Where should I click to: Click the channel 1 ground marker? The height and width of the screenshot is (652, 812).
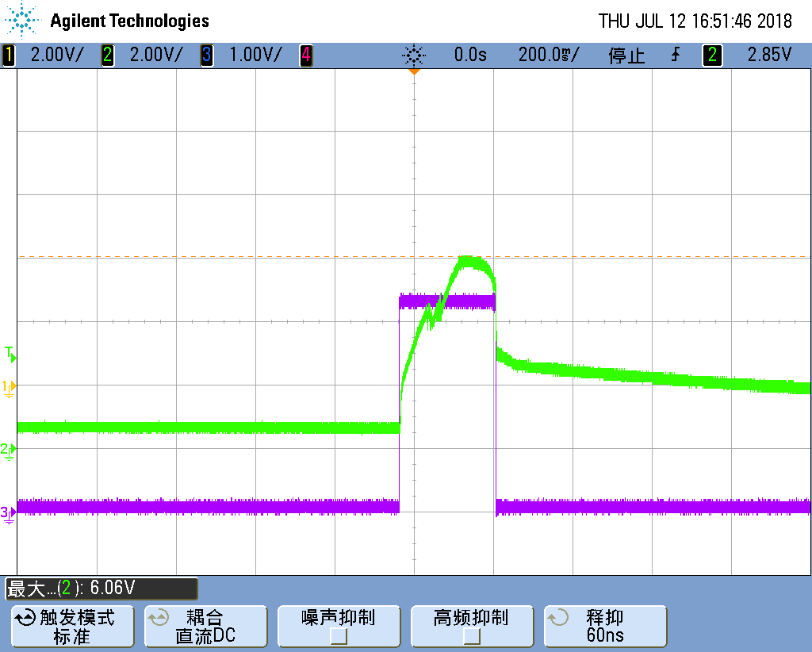(9, 388)
